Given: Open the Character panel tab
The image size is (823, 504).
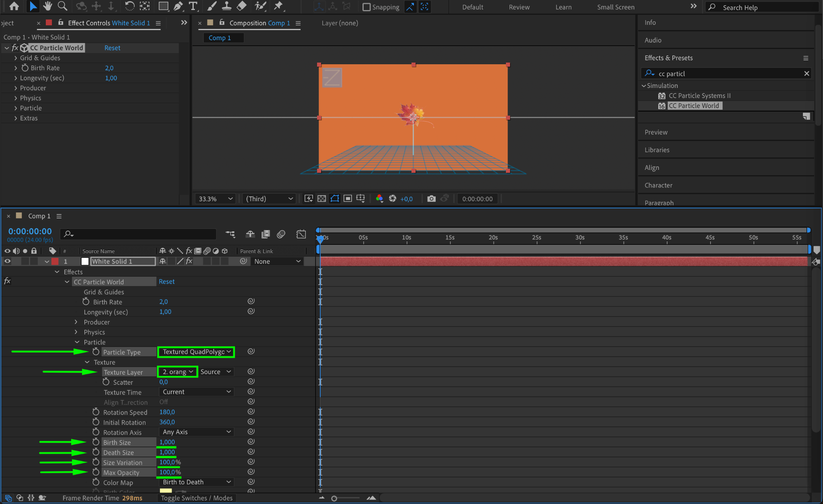Looking at the screenshot, I should pos(658,185).
